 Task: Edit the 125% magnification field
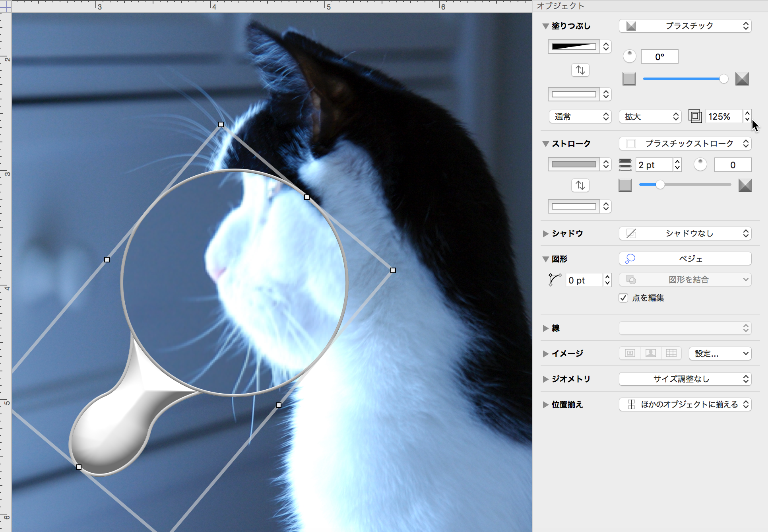pos(724,116)
